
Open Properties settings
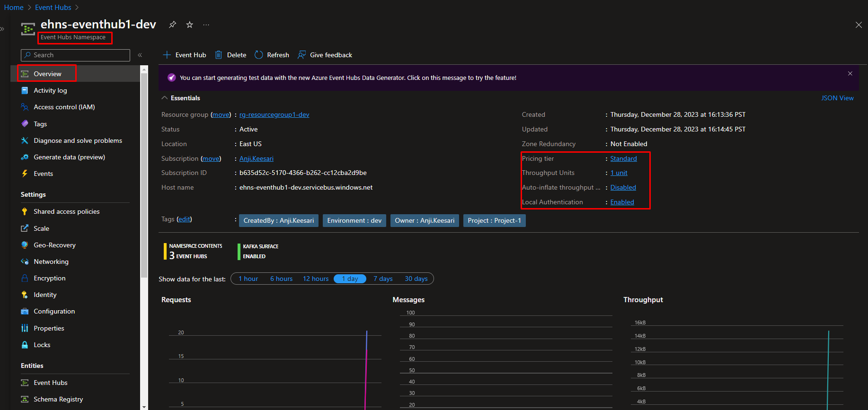point(76,328)
